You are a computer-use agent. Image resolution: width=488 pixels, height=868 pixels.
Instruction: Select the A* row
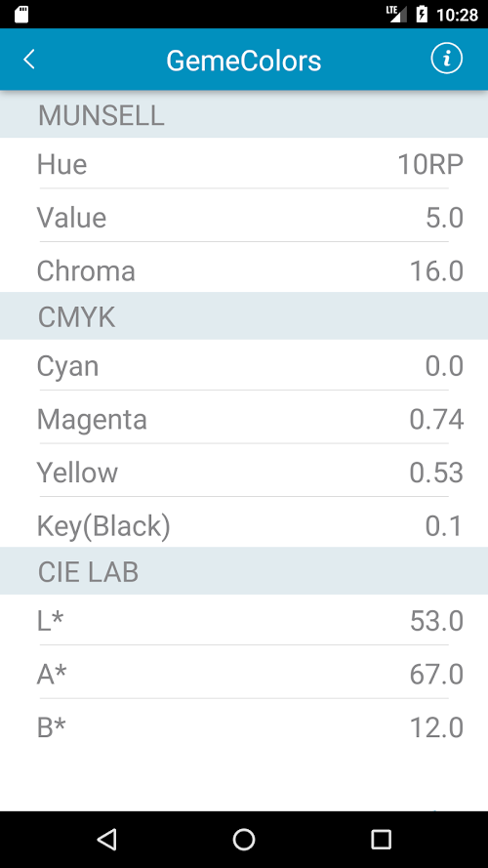coord(244,673)
